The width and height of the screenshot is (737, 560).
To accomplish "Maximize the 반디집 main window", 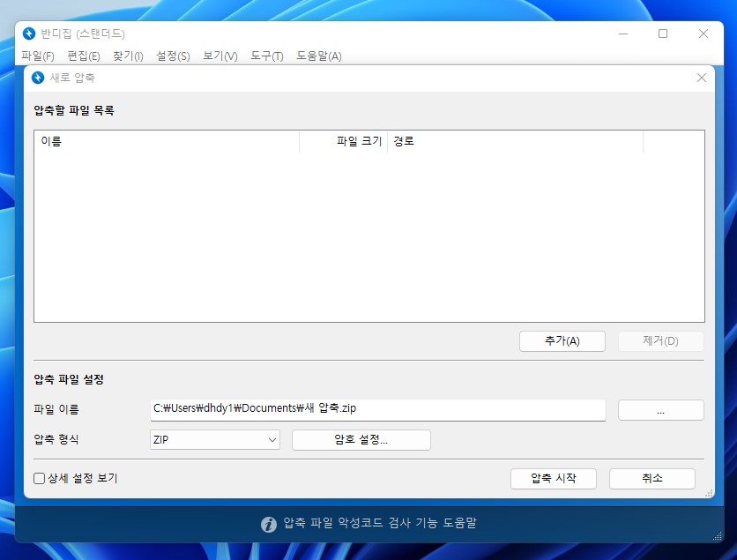I will [x=663, y=34].
